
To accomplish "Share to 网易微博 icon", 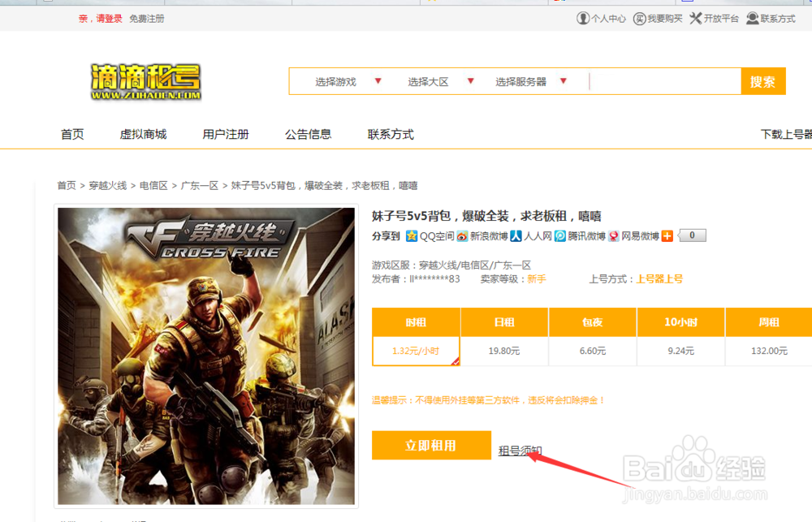I will pyautogui.click(x=633, y=236).
